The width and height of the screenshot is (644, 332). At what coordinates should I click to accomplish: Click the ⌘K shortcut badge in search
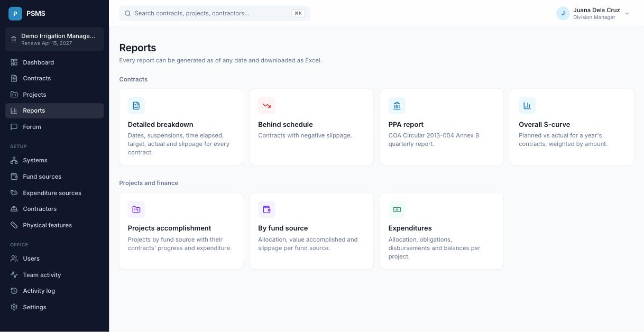(298, 13)
